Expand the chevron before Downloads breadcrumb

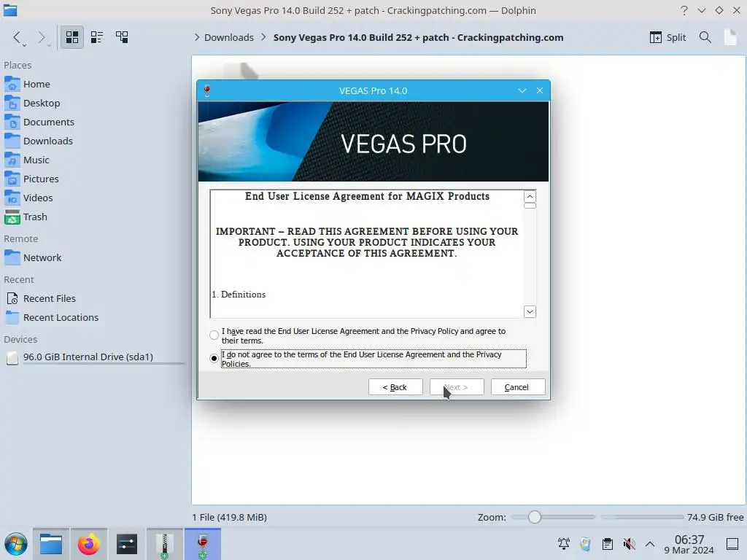click(197, 37)
